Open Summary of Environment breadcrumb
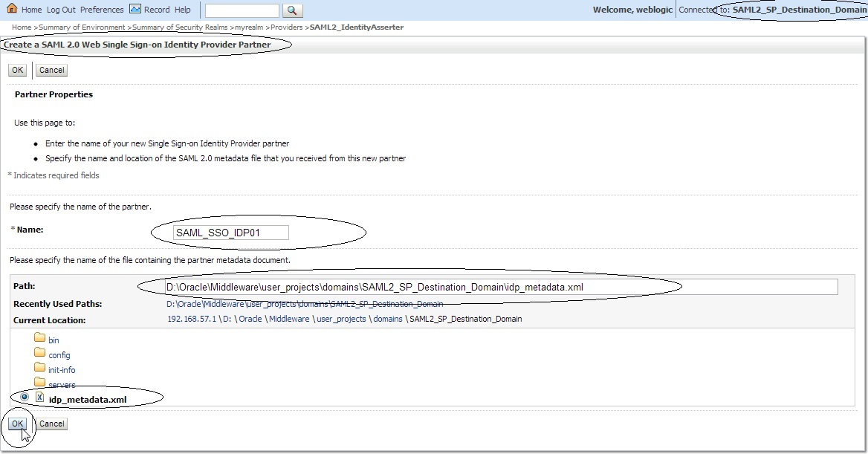 pos(82,27)
